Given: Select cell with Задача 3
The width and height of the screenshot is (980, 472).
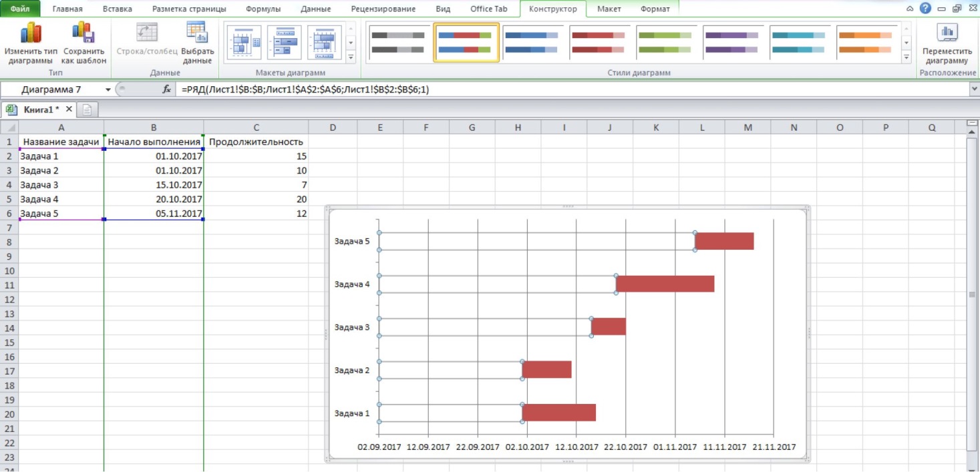Looking at the screenshot, I should tap(61, 185).
